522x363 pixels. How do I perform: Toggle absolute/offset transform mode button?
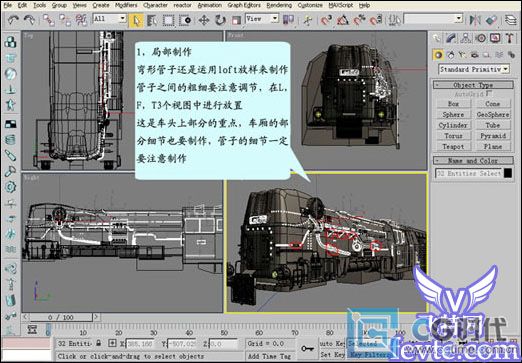coord(112,343)
